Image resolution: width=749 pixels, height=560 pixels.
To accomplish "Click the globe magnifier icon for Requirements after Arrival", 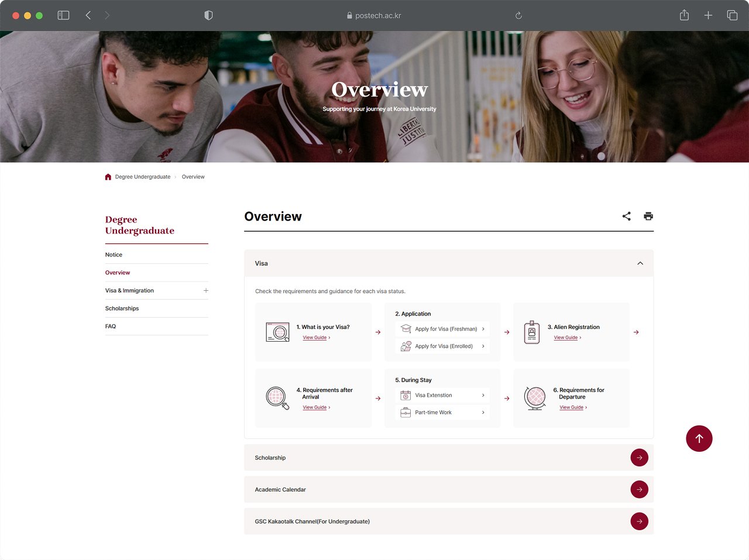I will [278, 398].
